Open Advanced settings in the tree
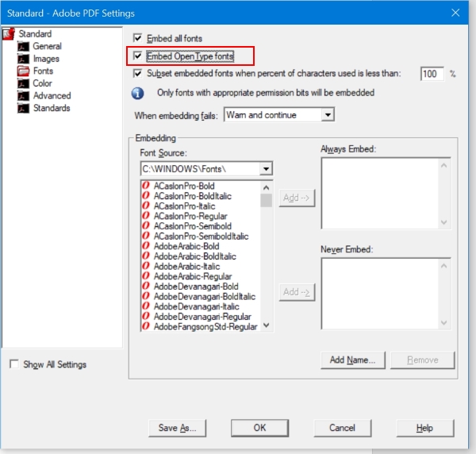Viewport: 476px width, 454px height. click(x=52, y=96)
